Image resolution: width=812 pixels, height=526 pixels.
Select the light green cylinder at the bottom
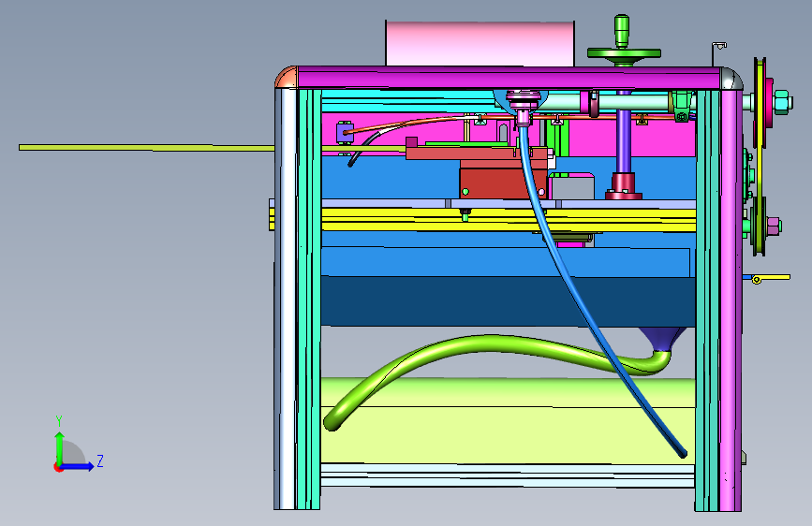pyautogui.click(x=508, y=420)
